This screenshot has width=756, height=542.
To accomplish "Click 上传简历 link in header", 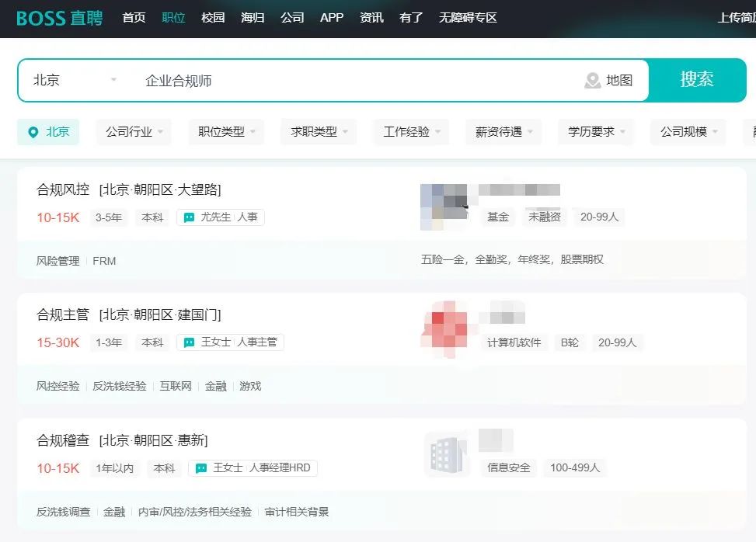I will (737, 18).
